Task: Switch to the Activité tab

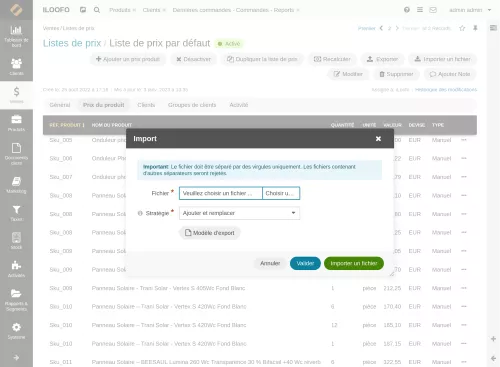Action: pos(239,105)
